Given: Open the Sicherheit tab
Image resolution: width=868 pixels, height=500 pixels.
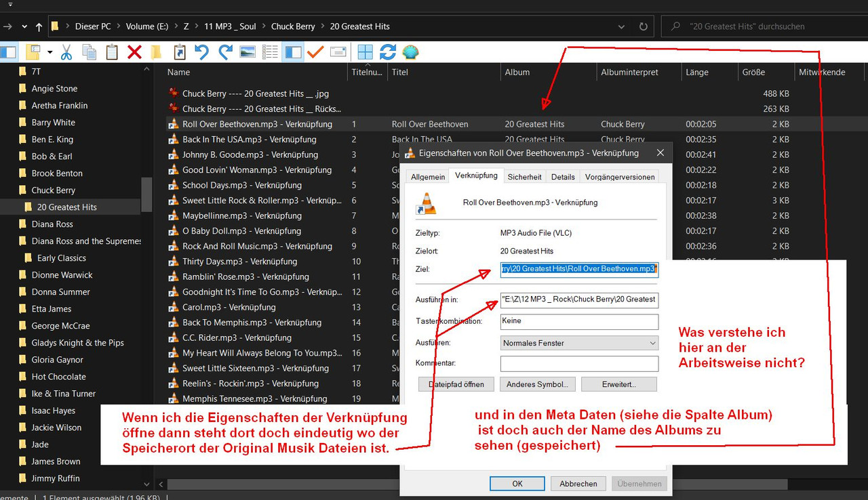Looking at the screenshot, I should pos(525,177).
